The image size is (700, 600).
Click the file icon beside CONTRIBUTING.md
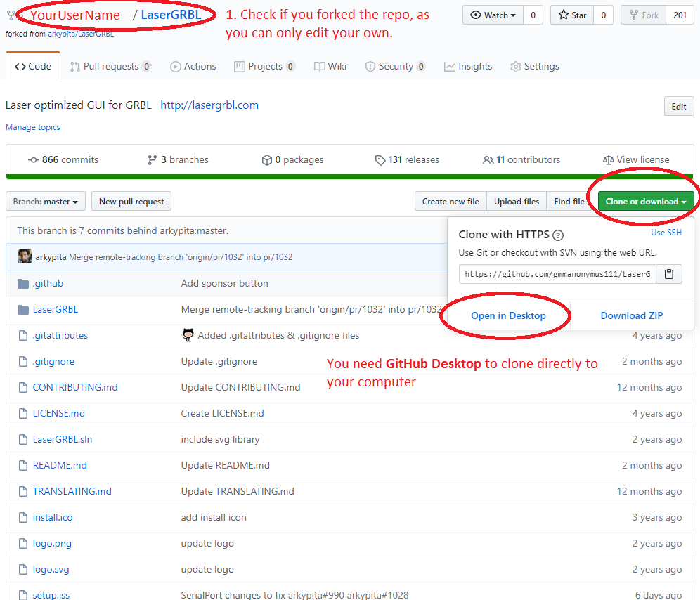[x=23, y=387]
